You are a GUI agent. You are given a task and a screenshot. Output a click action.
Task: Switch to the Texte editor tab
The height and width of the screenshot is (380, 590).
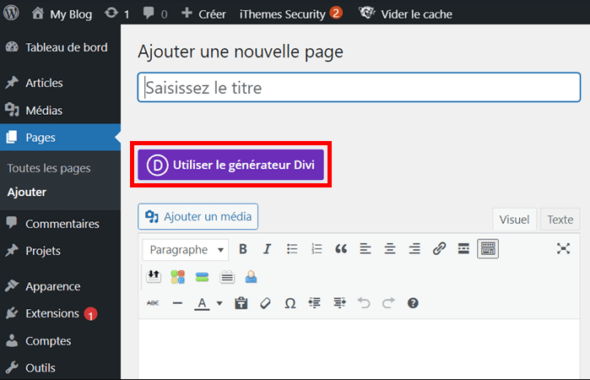coord(560,219)
